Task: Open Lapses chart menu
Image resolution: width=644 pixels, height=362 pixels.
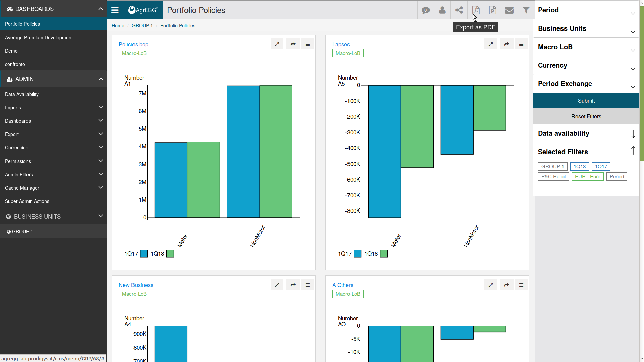Action: [521, 44]
